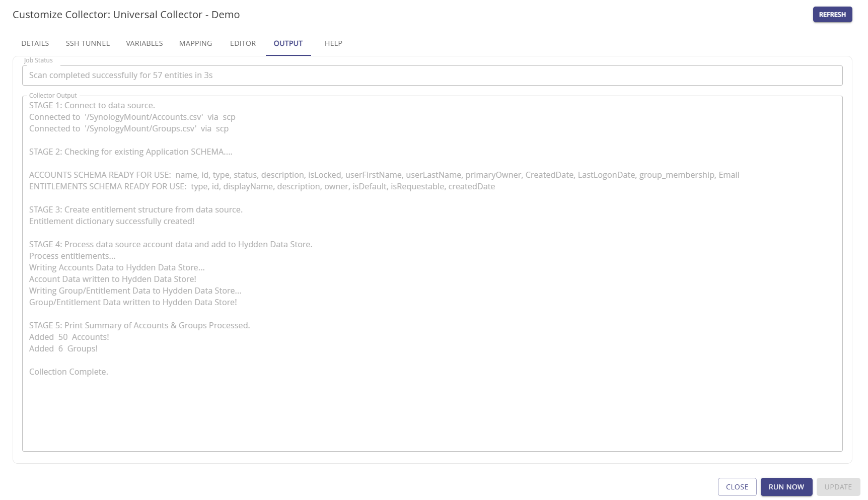Image resolution: width=868 pixels, height=500 pixels.
Task: Click the greyed-out Update button
Action: [x=838, y=487]
